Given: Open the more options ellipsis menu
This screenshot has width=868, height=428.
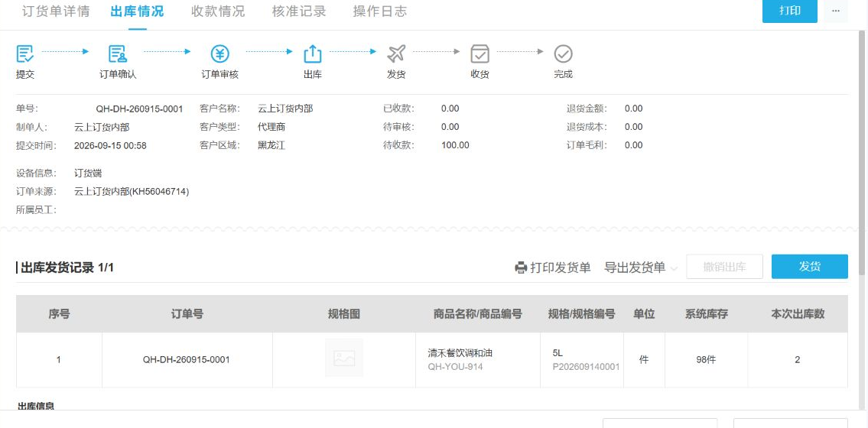Looking at the screenshot, I should tap(836, 11).
